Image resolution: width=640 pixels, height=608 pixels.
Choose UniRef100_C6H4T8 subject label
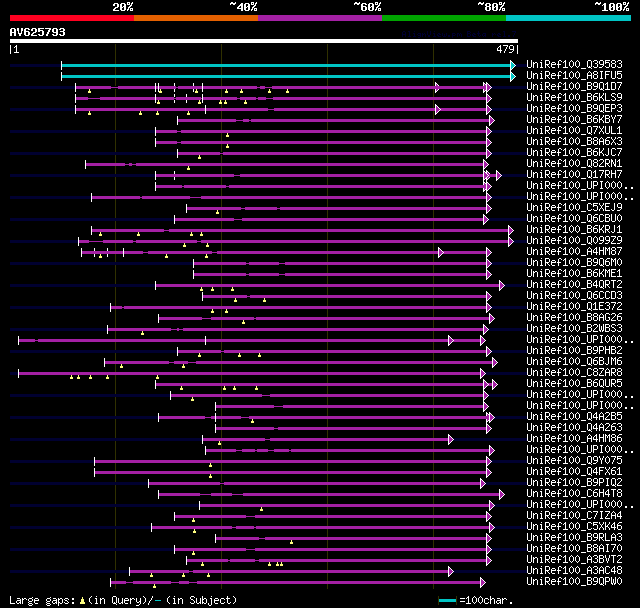[x=574, y=494]
